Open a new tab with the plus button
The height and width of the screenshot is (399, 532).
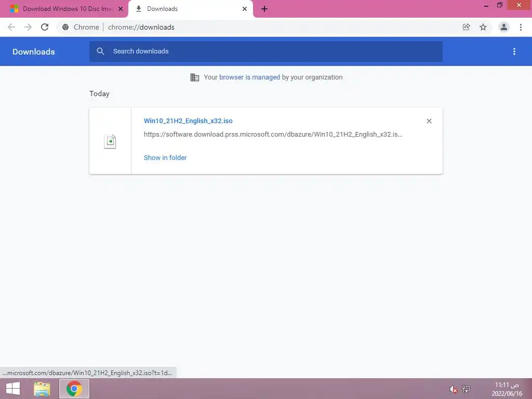click(x=264, y=9)
